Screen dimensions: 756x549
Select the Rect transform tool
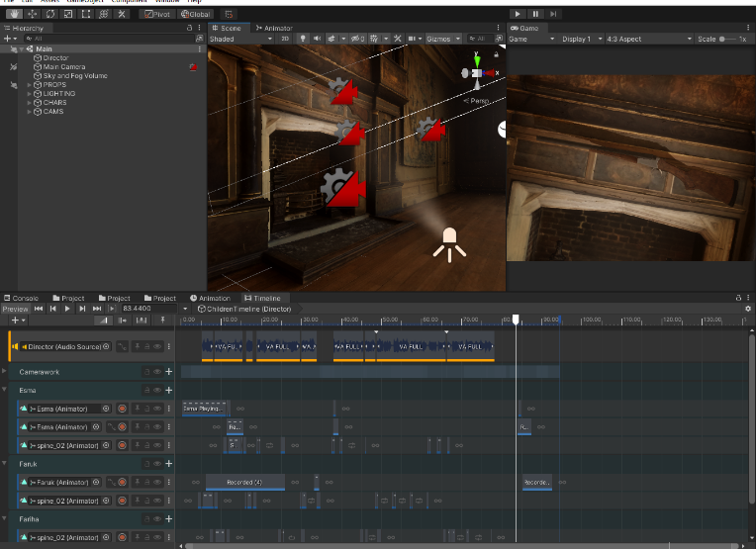[x=86, y=14]
